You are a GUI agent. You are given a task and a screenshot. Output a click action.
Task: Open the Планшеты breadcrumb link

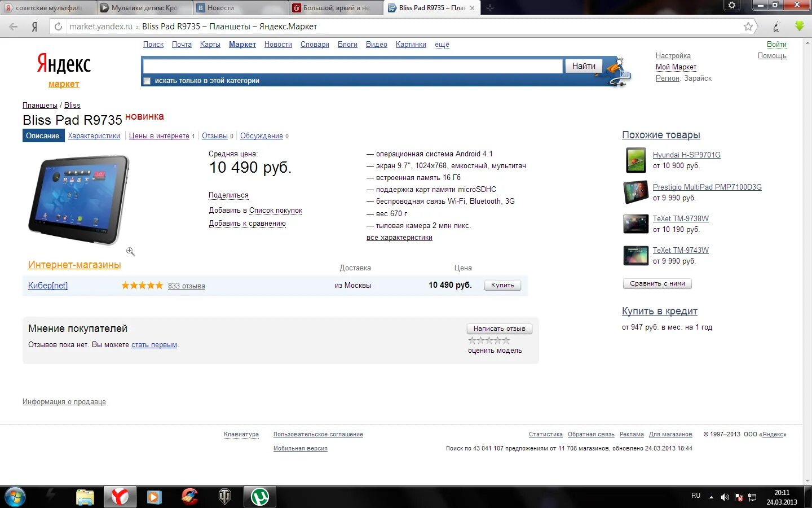pyautogui.click(x=40, y=106)
